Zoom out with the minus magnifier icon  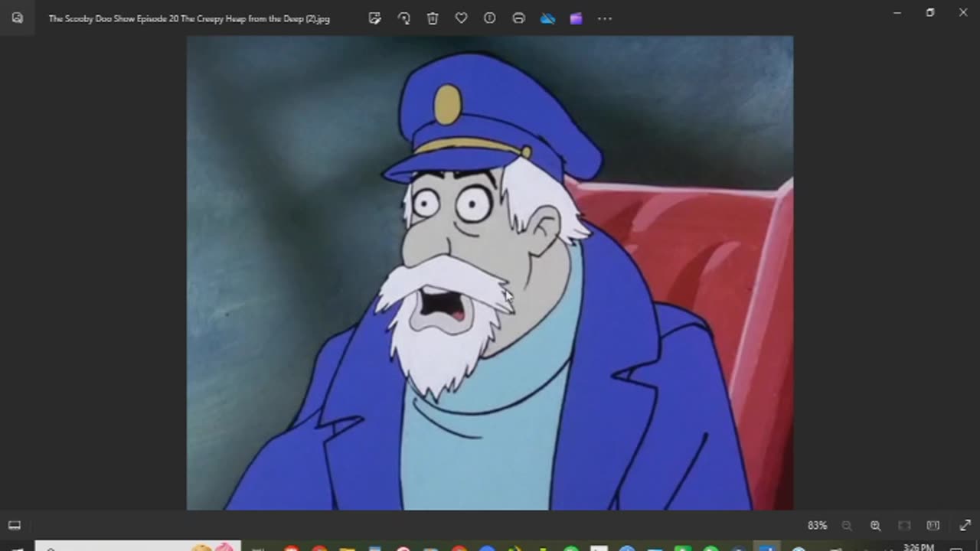[847, 526]
